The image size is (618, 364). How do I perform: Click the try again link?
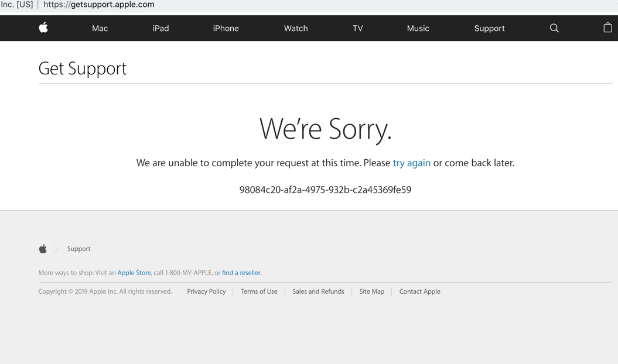pyautogui.click(x=411, y=163)
